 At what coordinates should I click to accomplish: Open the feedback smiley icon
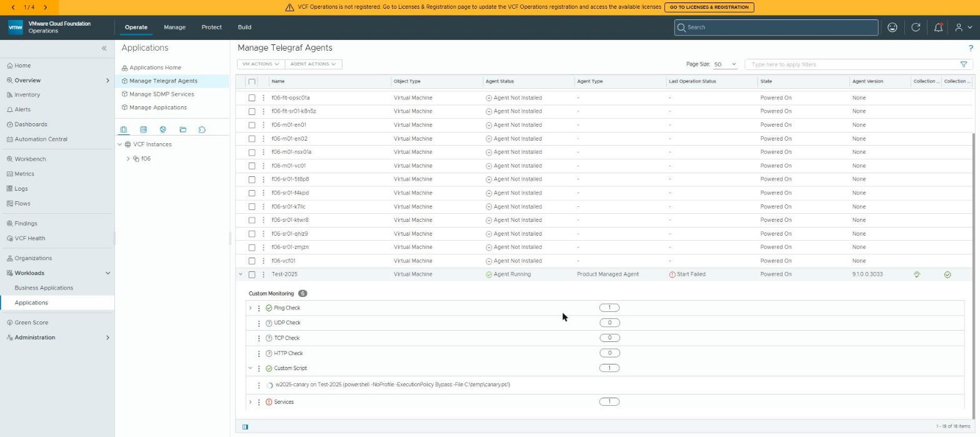892,28
